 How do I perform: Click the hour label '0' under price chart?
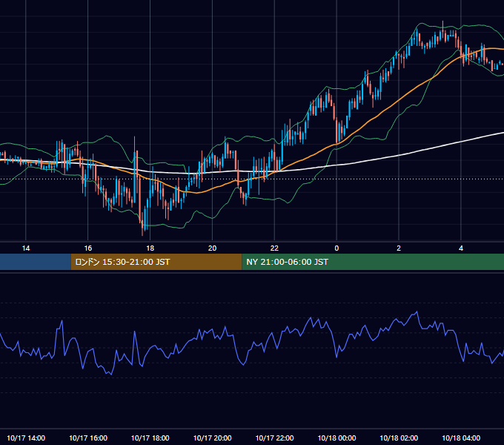336,248
